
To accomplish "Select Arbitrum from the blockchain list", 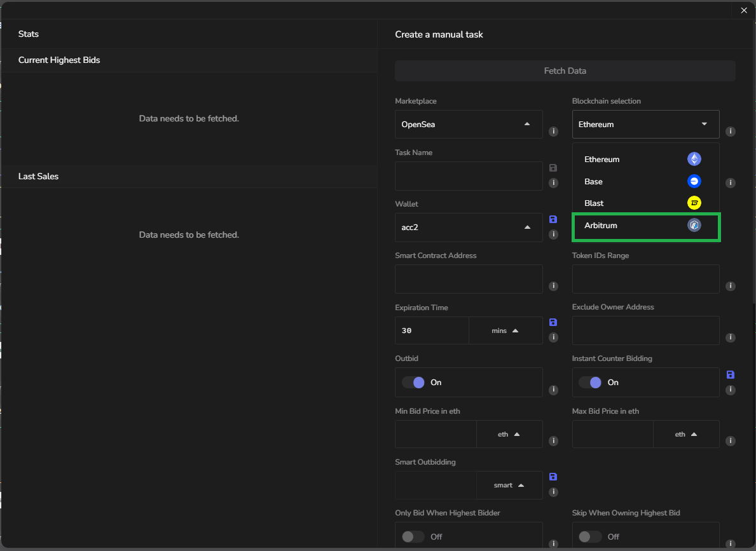I will [x=645, y=226].
